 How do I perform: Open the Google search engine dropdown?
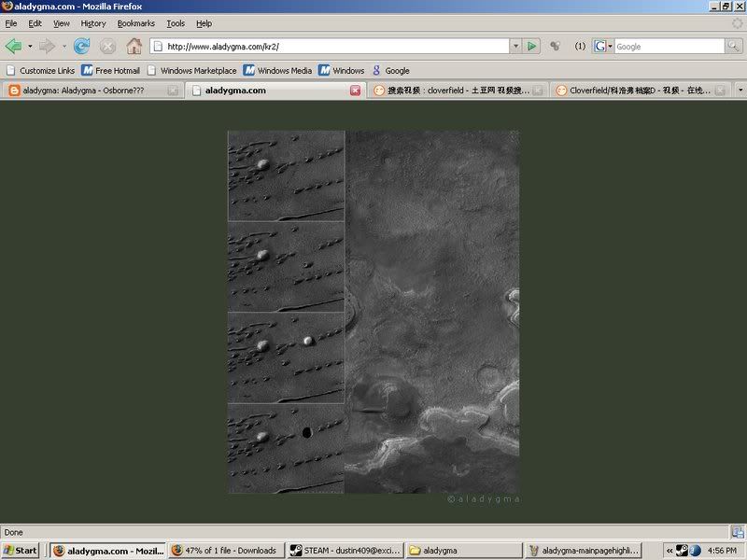(603, 46)
